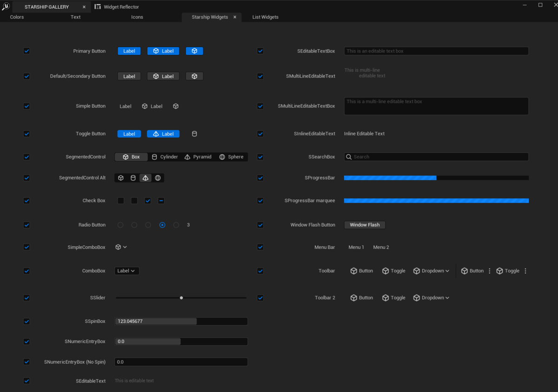Uncheck the SProgressBar row checkbox
This screenshot has width=558, height=392.
(260, 178)
